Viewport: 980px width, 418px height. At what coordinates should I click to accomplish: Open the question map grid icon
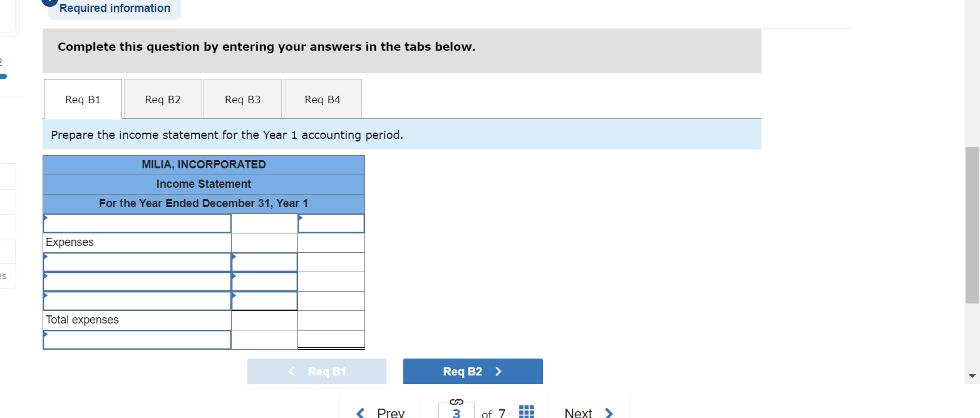(x=526, y=411)
